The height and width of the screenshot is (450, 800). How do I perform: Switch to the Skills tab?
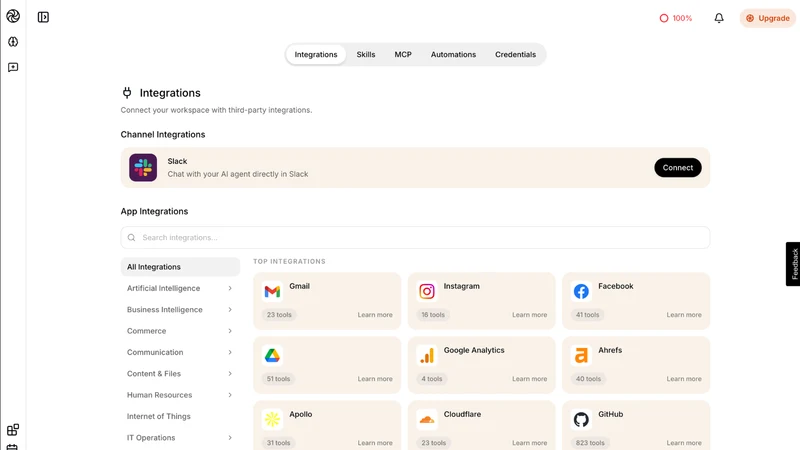coord(366,55)
